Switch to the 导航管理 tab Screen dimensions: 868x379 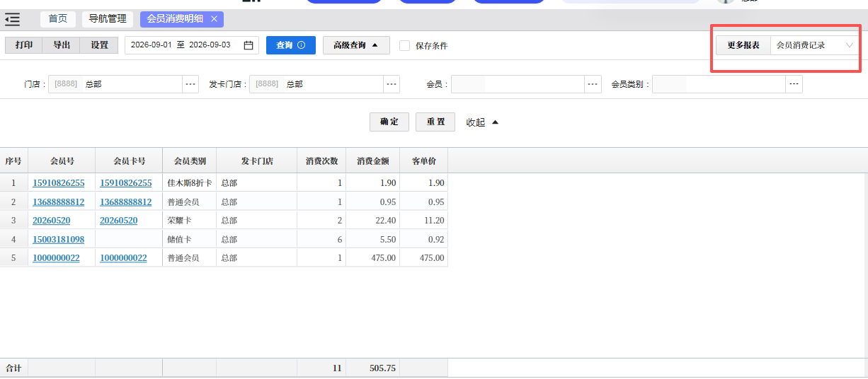108,19
